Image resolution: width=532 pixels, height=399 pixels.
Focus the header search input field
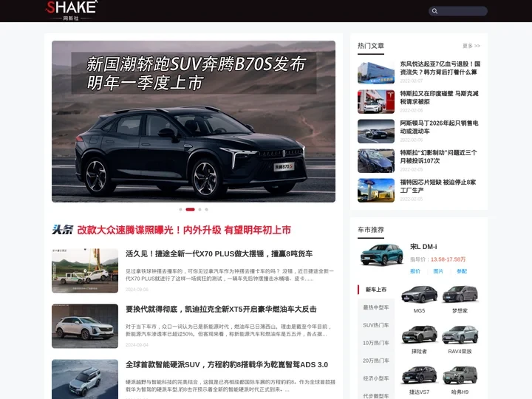pyautogui.click(x=458, y=11)
